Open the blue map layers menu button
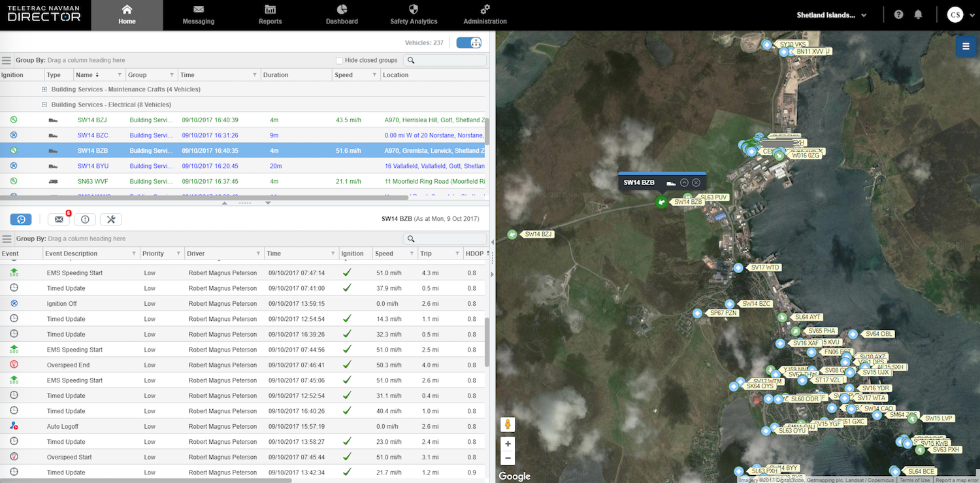 click(966, 46)
